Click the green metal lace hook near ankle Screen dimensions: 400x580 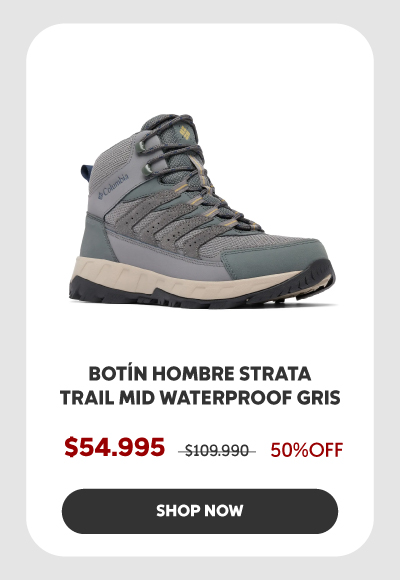point(147,168)
